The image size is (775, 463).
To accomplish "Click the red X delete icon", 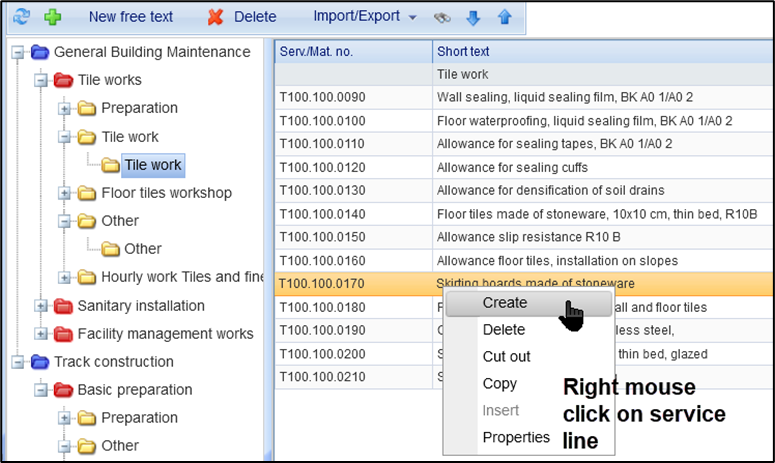I will pyautogui.click(x=215, y=17).
